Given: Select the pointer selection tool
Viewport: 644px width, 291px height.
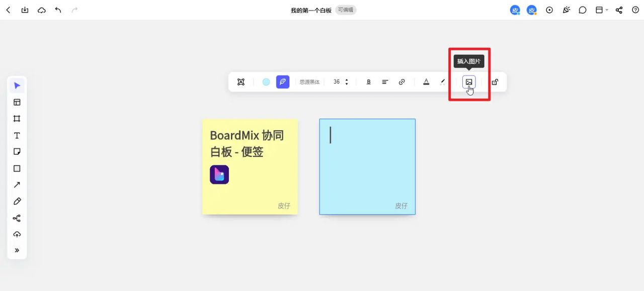Looking at the screenshot, I should coord(17,85).
